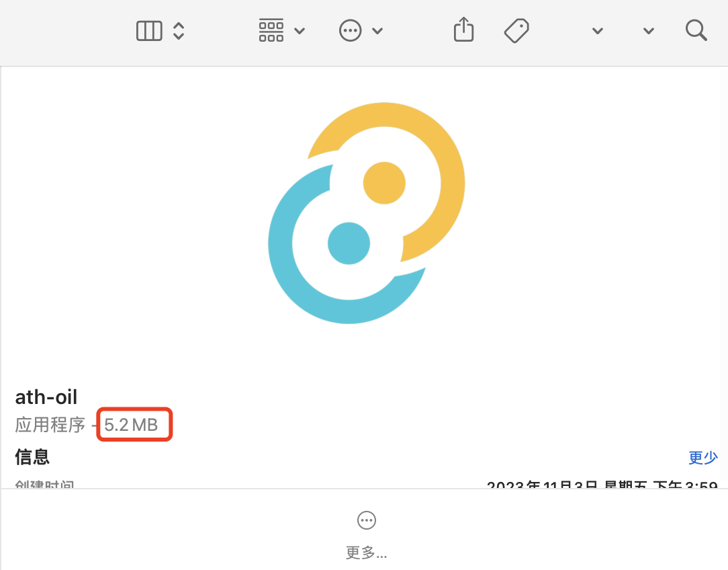Open the first unlabeled toolbar chevron dropdown
The width and height of the screenshot is (728, 570).
598,31
